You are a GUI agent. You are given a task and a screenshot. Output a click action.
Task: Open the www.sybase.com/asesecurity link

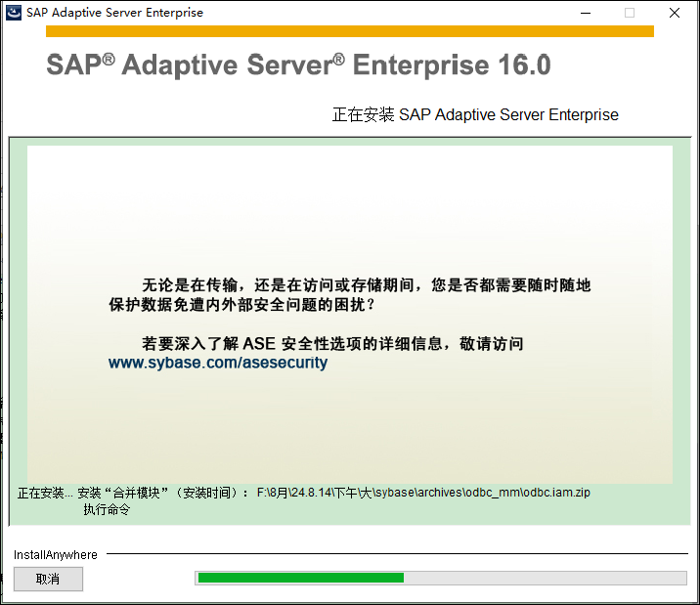click(x=218, y=363)
